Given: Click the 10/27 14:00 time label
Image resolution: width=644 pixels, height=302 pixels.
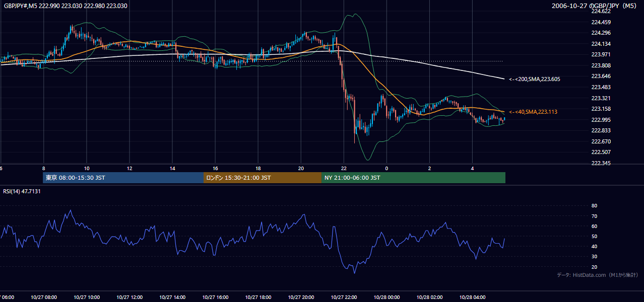Looking at the screenshot, I should click(x=172, y=297).
